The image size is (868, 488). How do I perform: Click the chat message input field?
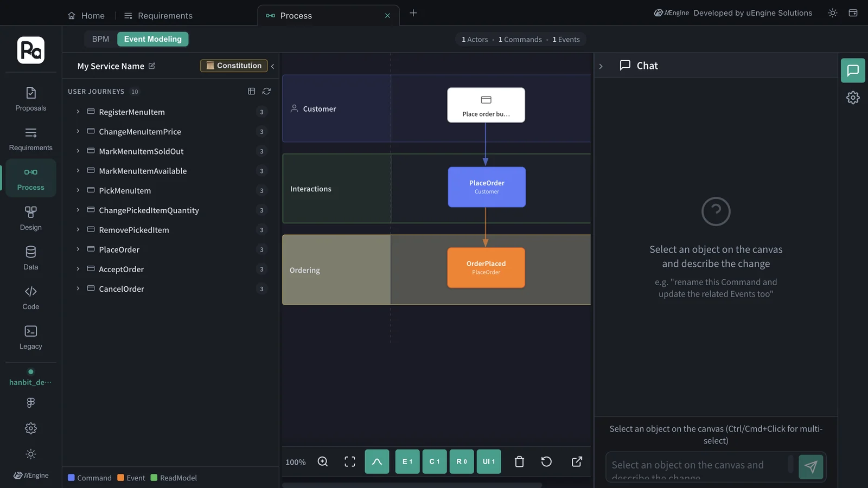click(x=700, y=467)
